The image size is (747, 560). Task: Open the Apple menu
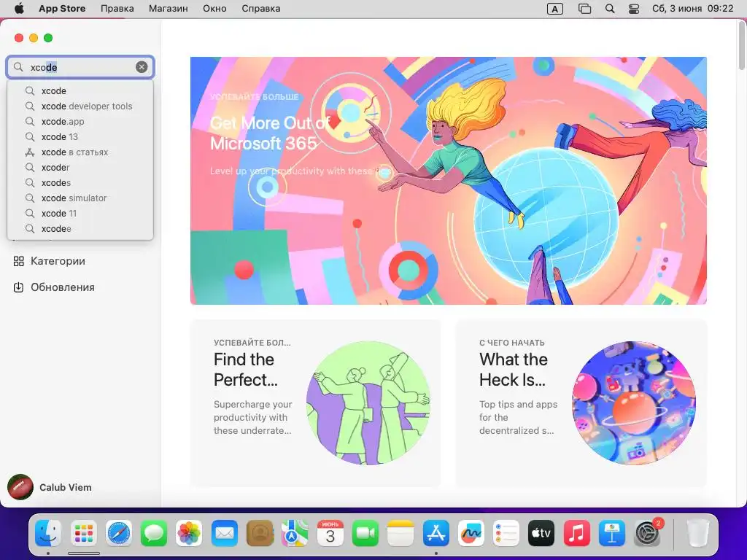(18, 9)
